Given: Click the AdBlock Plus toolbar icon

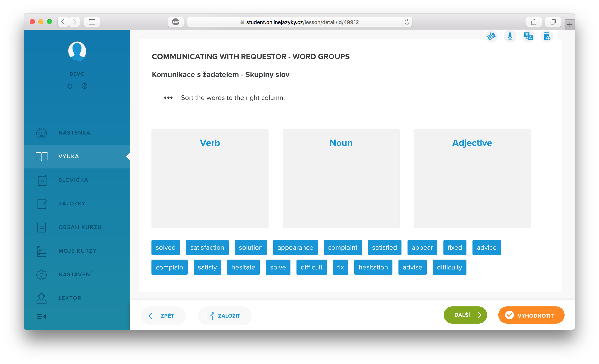Looking at the screenshot, I should coord(176,22).
